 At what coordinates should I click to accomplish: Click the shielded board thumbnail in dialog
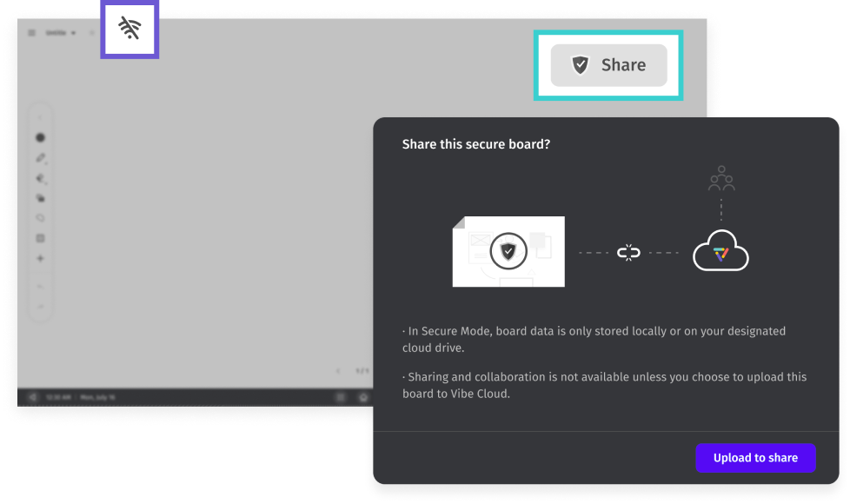[x=508, y=252]
